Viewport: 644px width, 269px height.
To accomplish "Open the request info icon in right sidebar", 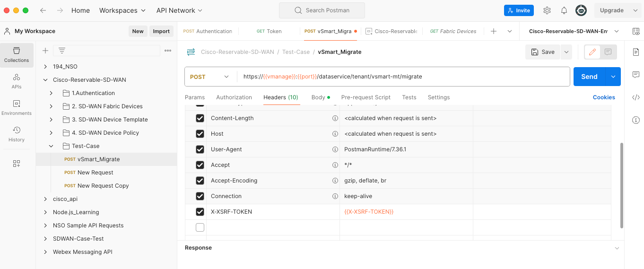I will click(636, 120).
